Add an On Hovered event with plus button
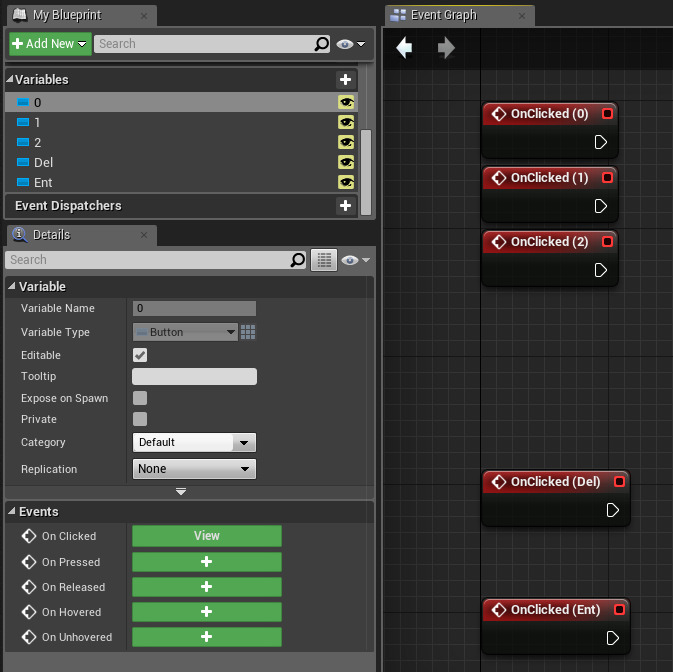 [x=206, y=612]
